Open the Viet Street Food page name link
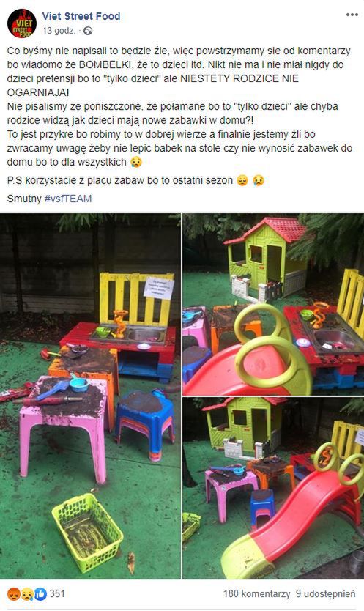This screenshot has height=611, width=364. pyautogui.click(x=81, y=16)
